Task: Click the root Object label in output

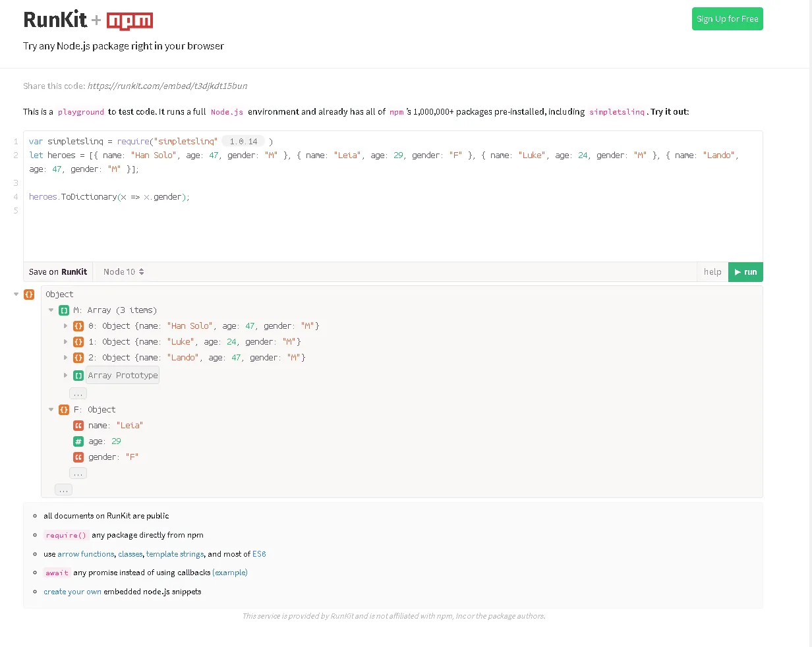Action: (x=59, y=295)
